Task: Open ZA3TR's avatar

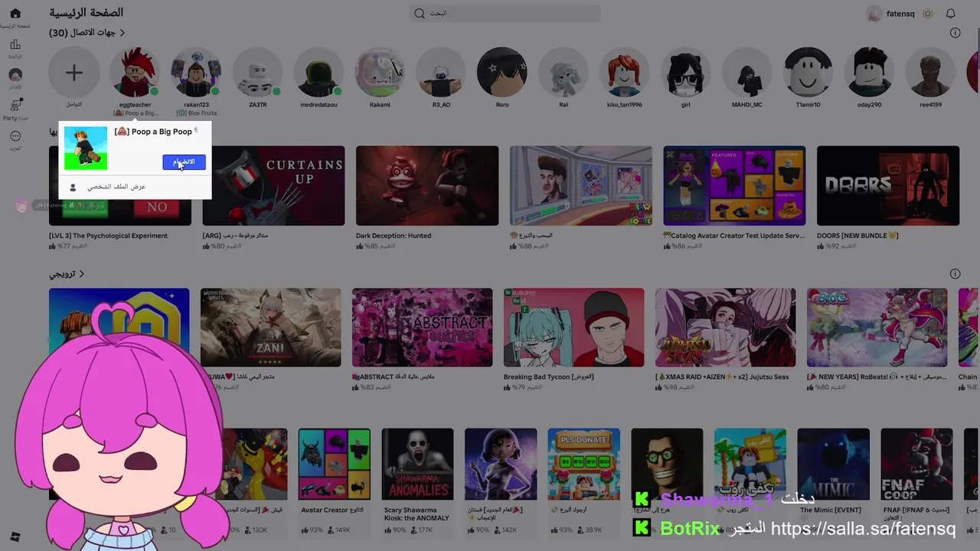Action: click(257, 73)
